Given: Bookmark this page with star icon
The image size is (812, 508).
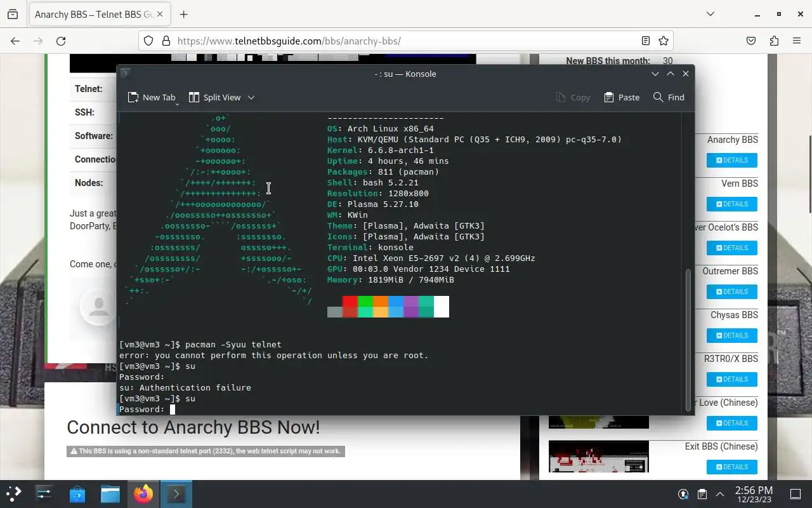Looking at the screenshot, I should pos(664,41).
